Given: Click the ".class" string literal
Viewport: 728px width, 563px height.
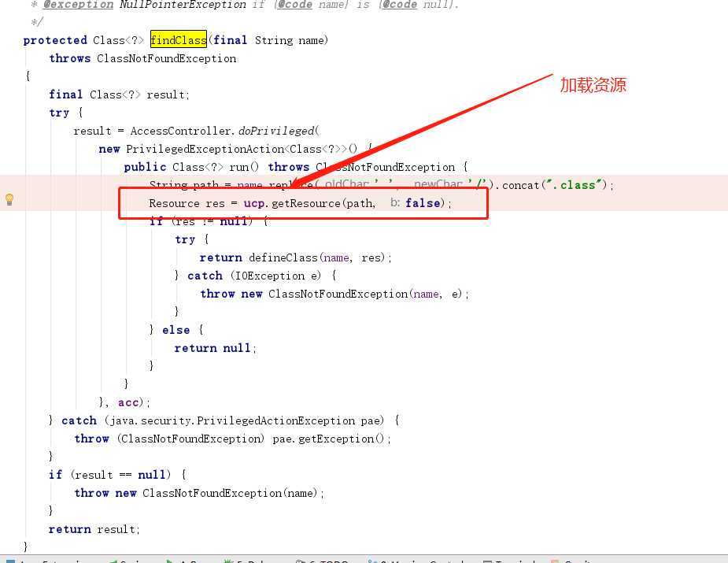Looking at the screenshot, I should [574, 185].
